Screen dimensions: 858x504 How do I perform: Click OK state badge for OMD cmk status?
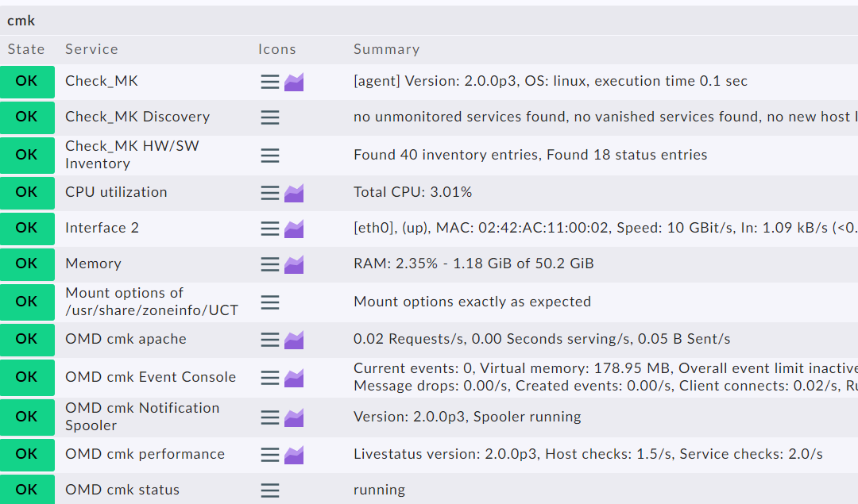[27, 490]
